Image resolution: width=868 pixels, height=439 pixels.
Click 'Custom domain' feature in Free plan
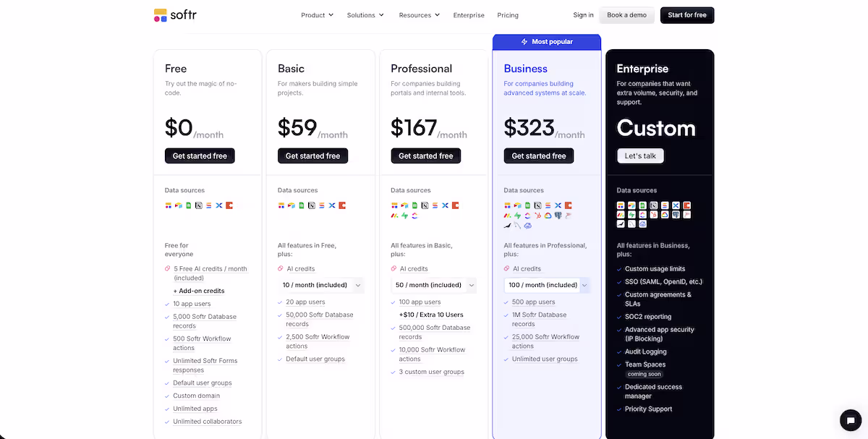(x=195, y=396)
